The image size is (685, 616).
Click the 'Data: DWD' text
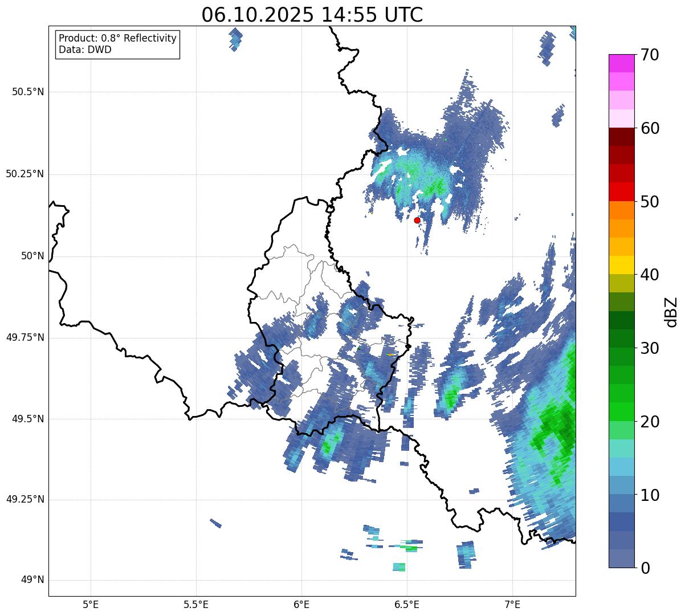pos(85,50)
